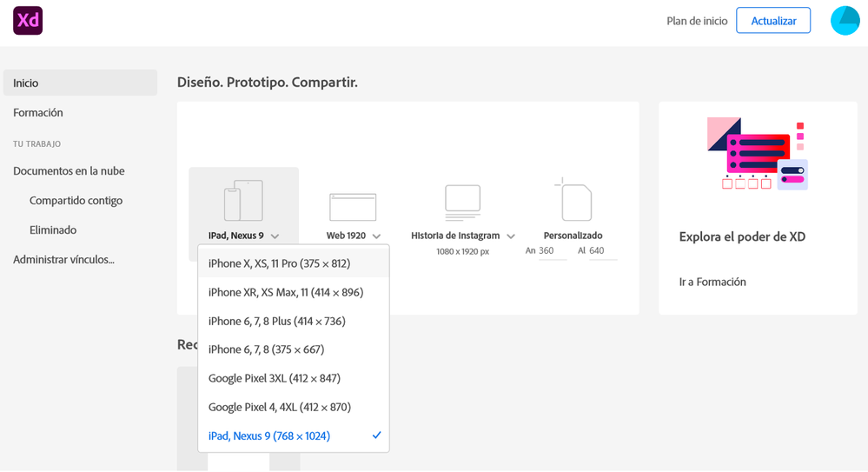Click the An width input field
The image size is (868, 472).
coord(552,251)
